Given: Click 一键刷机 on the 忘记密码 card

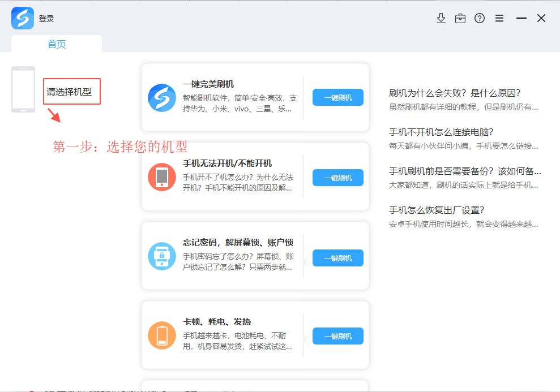Looking at the screenshot, I should pos(337,258).
